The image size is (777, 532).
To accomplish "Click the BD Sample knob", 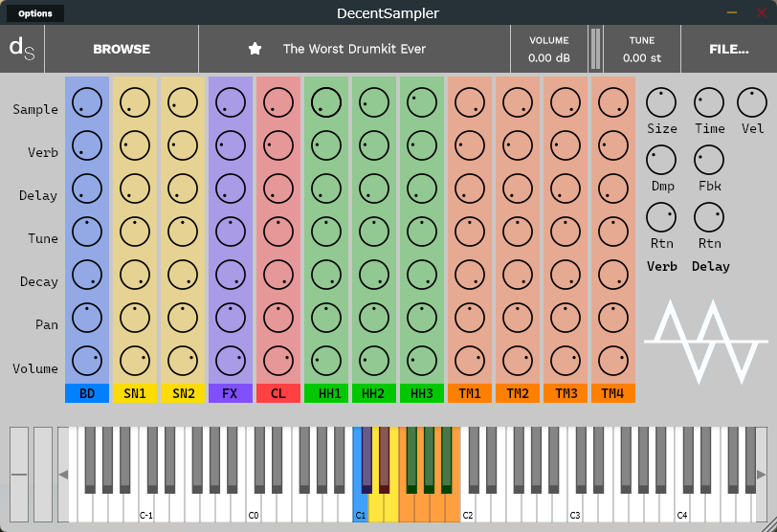I will (87, 102).
